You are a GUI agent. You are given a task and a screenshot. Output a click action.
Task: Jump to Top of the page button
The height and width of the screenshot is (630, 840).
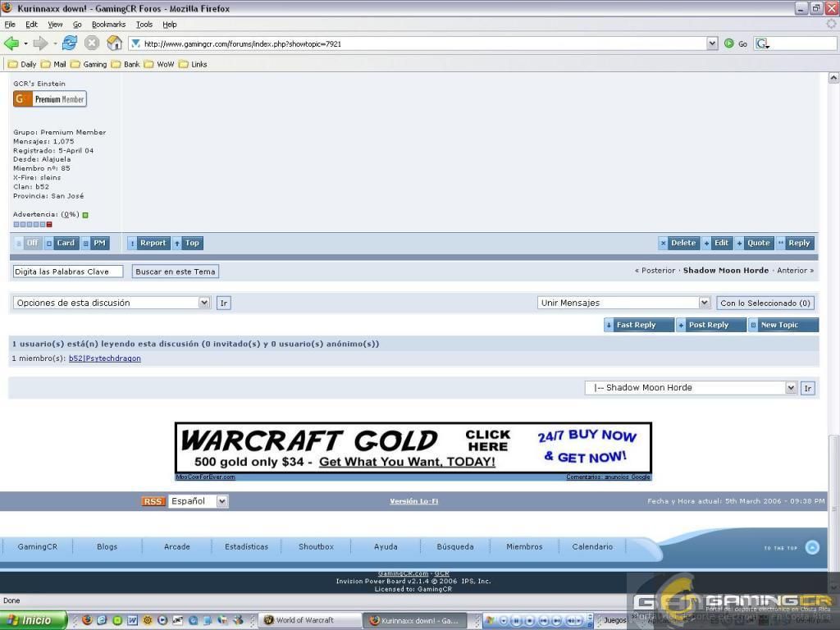(x=187, y=243)
